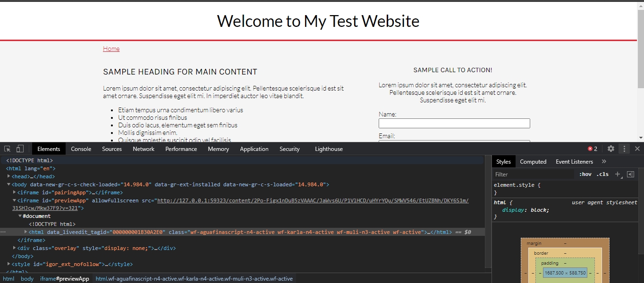644x283 pixels.
Task: Expand the head element in the DOM tree
Action: point(9,176)
